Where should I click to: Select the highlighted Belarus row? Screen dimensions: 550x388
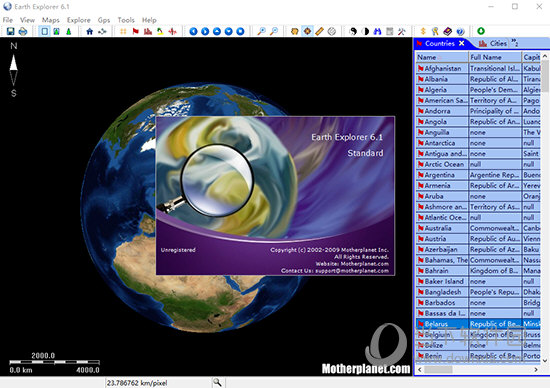478,324
